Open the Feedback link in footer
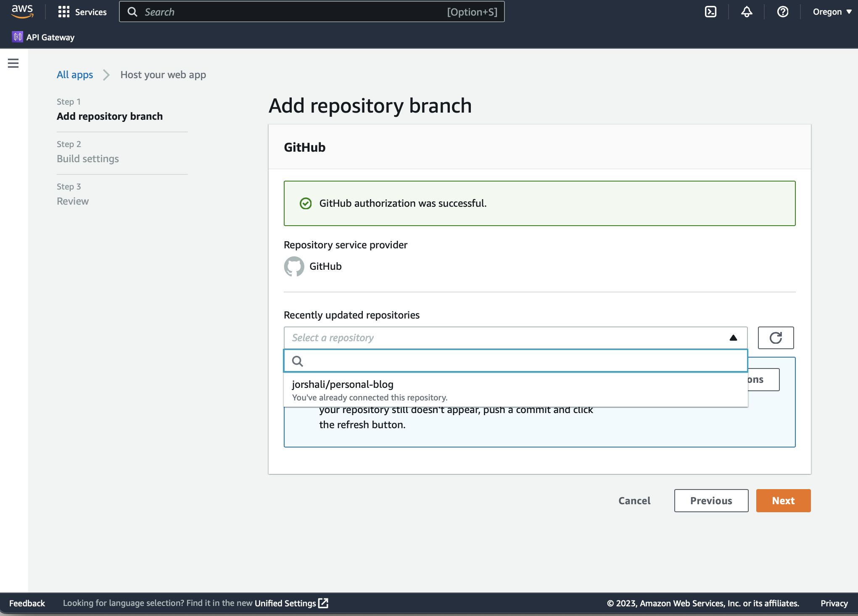 [27, 603]
